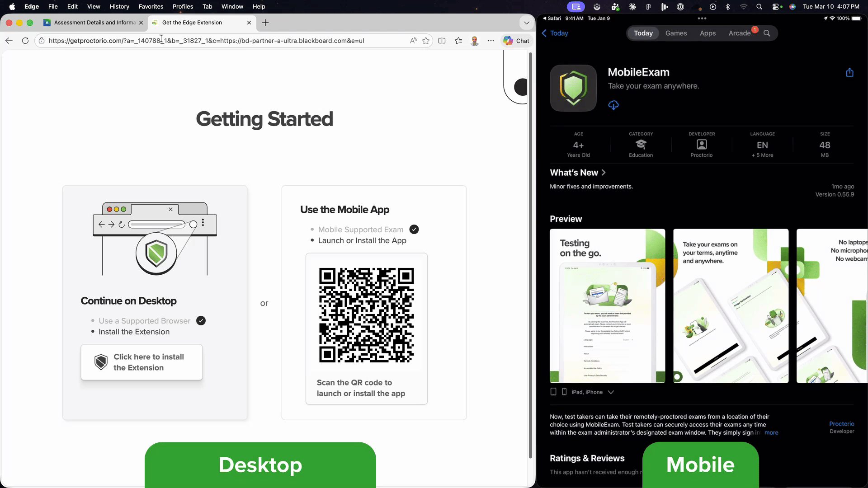Reload the Proctorio page
Screen dimensions: 868x488
tap(25, 41)
